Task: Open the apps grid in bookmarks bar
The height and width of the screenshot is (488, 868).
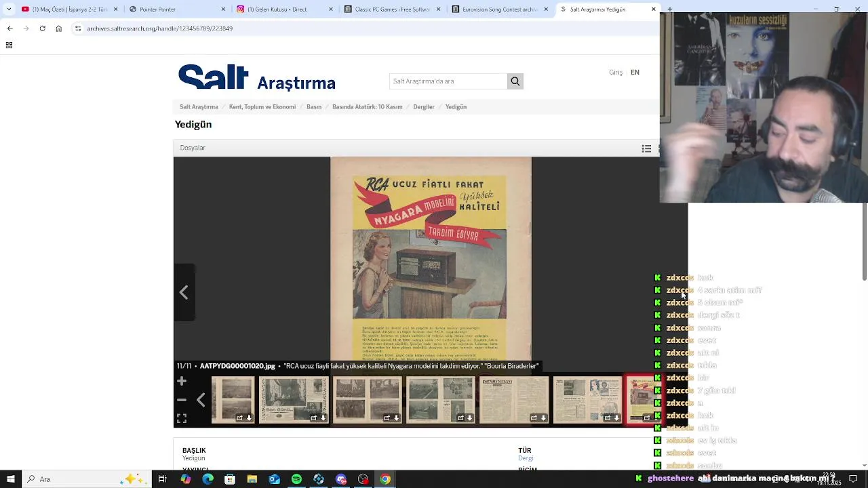Action: point(9,45)
